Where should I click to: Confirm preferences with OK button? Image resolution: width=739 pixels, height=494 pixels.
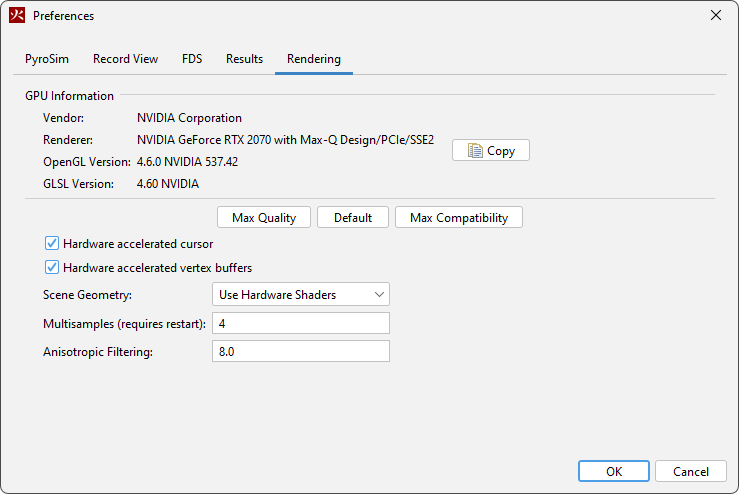click(x=614, y=472)
